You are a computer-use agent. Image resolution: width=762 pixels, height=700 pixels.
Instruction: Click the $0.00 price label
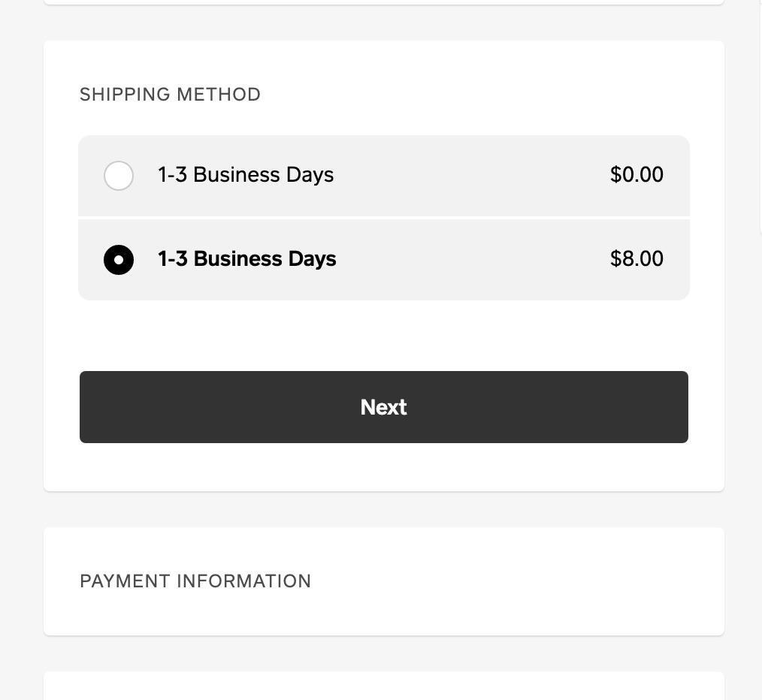pos(637,174)
